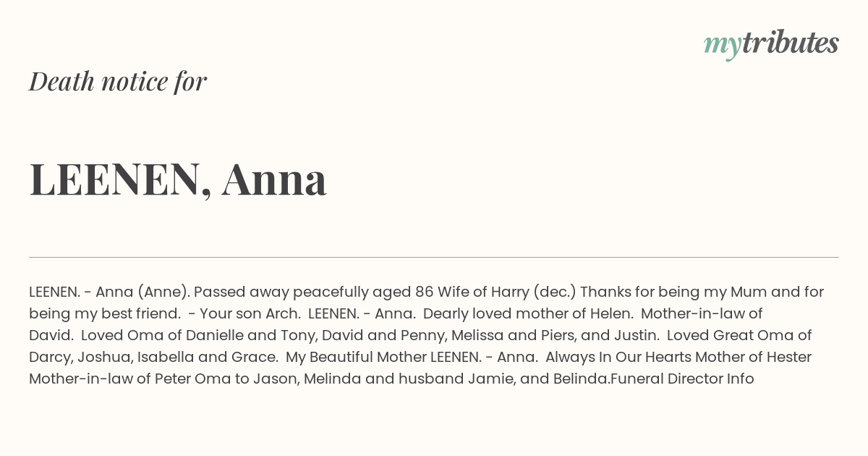Select the "Death notice for" heading
868x456 pixels.
(118, 81)
